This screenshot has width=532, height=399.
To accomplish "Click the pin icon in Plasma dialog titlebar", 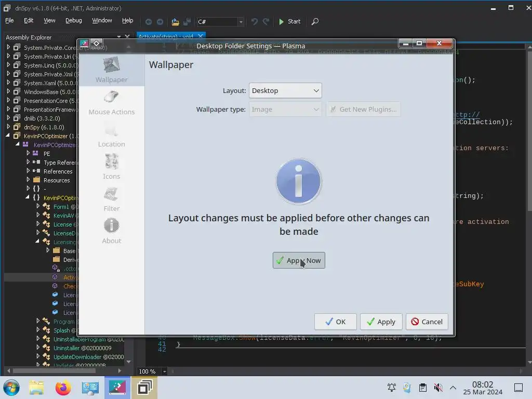I will tap(96, 44).
